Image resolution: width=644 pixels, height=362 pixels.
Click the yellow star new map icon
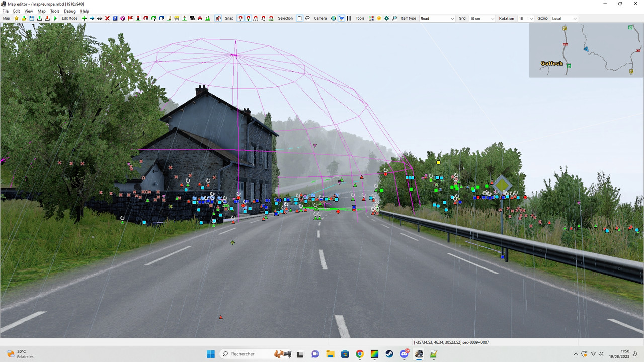16,18
